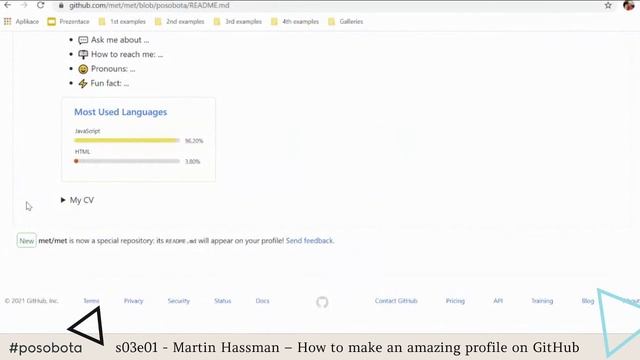Click the 'Fun fact: ...' list text

(109, 83)
